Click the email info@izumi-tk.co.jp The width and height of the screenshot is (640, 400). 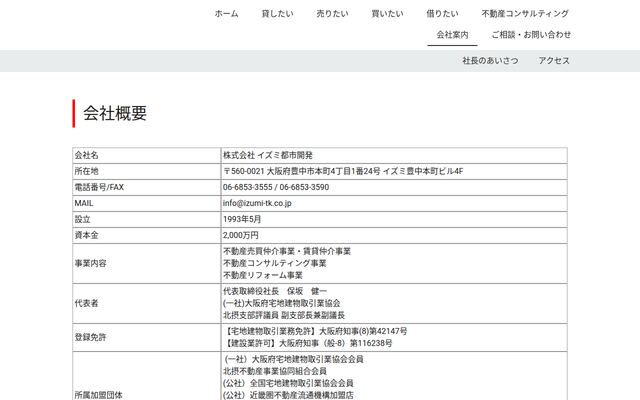click(x=257, y=203)
